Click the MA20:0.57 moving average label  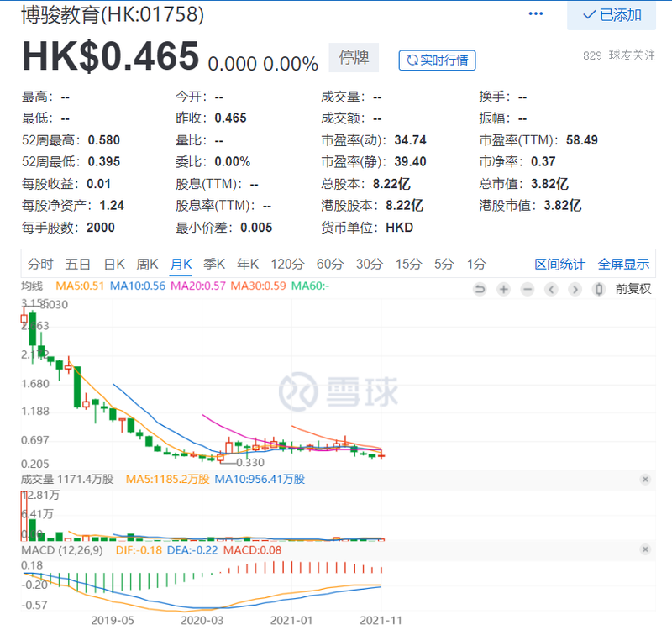pos(198,286)
